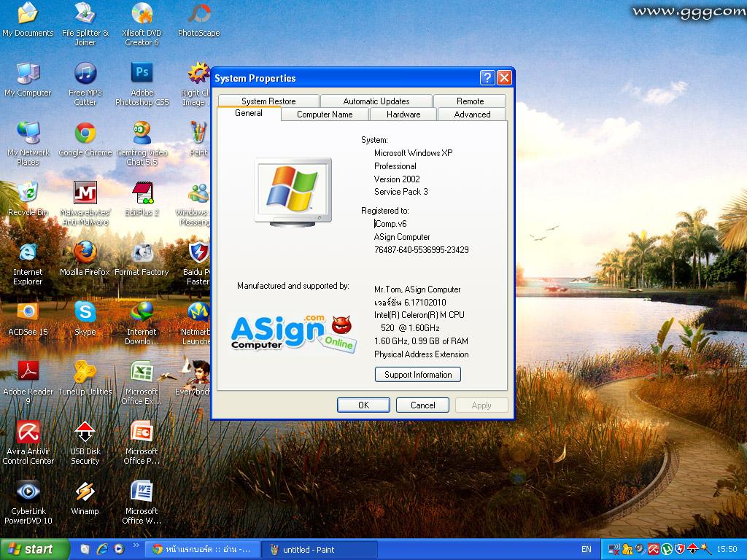
Task: Open the Computer Name tab
Action: pyautogui.click(x=325, y=114)
